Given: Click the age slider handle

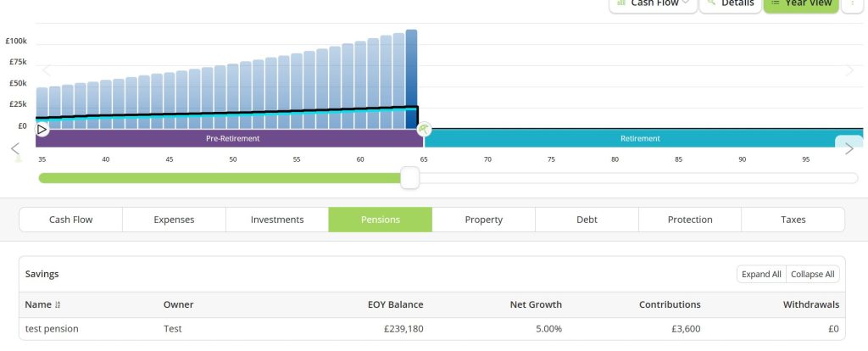Looking at the screenshot, I should (410, 178).
